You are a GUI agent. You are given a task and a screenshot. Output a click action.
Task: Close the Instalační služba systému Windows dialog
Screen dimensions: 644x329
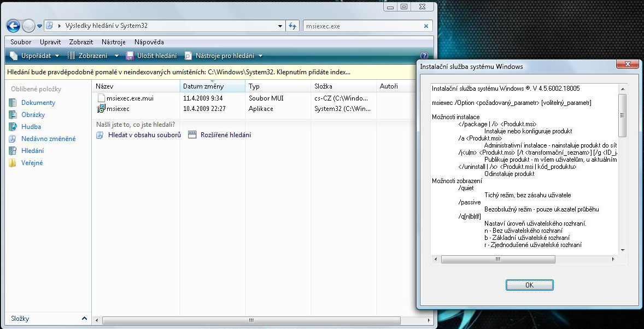pyautogui.click(x=627, y=64)
